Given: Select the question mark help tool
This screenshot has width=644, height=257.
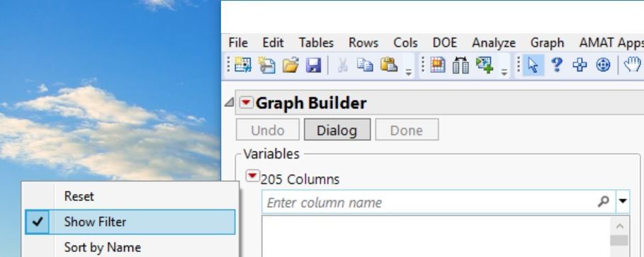Looking at the screenshot, I should coord(557,65).
